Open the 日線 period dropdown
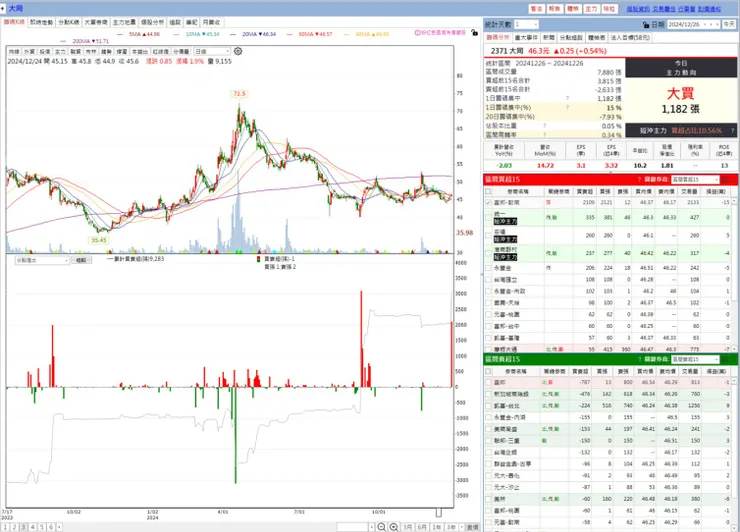Screen dimensions: 740x532 click(x=212, y=51)
